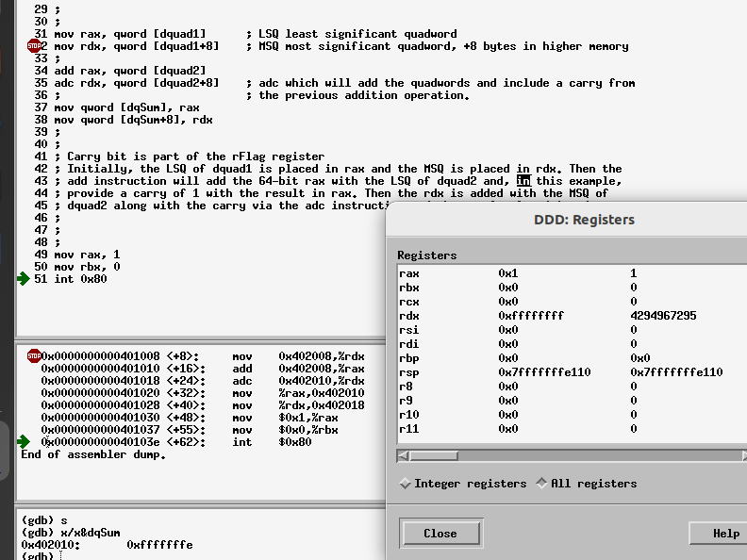Click source line 31 mov rax instruction
The width and height of the screenshot is (747, 560).
[130, 34]
